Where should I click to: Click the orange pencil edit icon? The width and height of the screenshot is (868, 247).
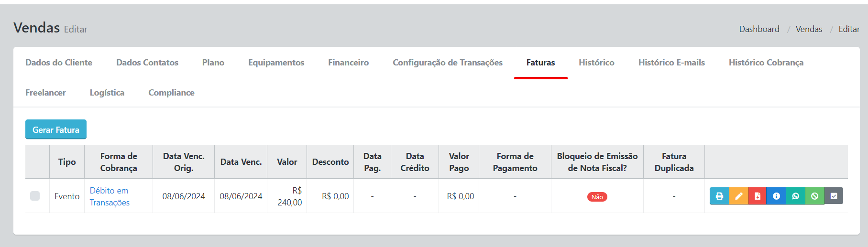[738, 196]
